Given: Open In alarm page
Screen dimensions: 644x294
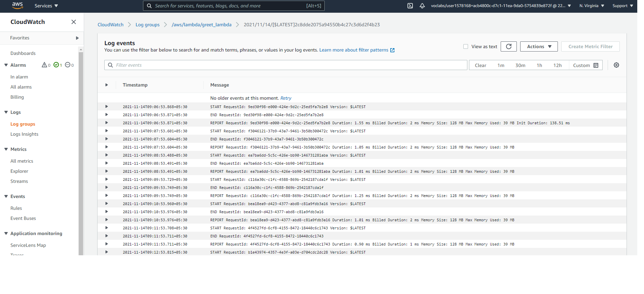Looking at the screenshot, I should point(19,77).
